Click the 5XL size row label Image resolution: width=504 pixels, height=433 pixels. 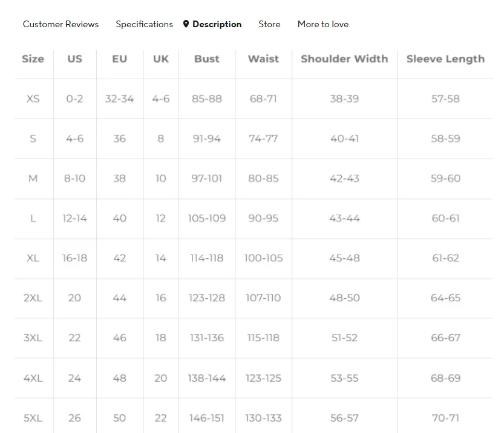[x=33, y=418]
